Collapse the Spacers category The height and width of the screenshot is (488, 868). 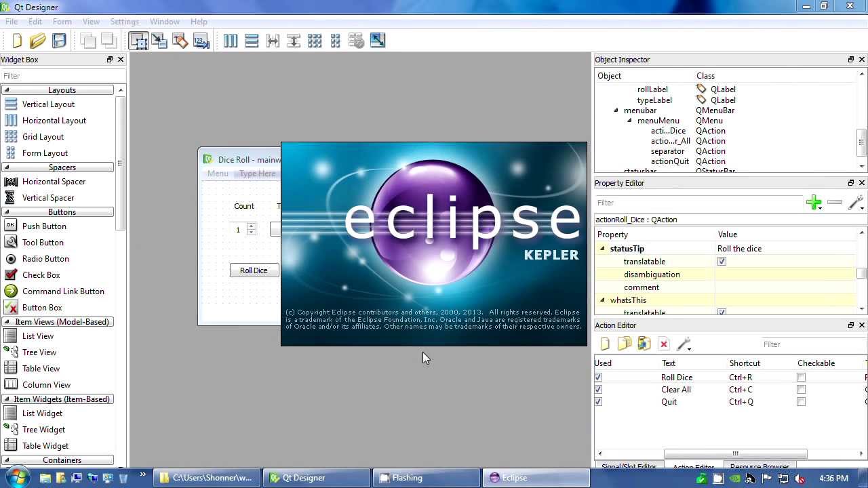point(7,167)
